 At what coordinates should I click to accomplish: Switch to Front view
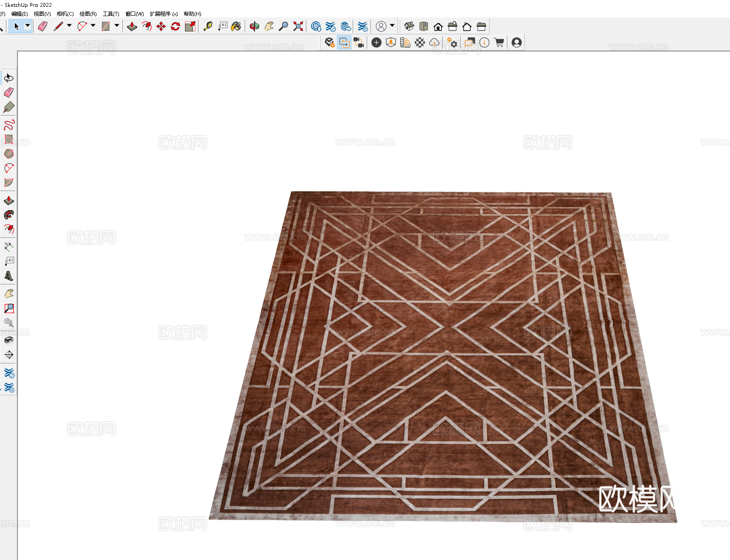point(438,26)
